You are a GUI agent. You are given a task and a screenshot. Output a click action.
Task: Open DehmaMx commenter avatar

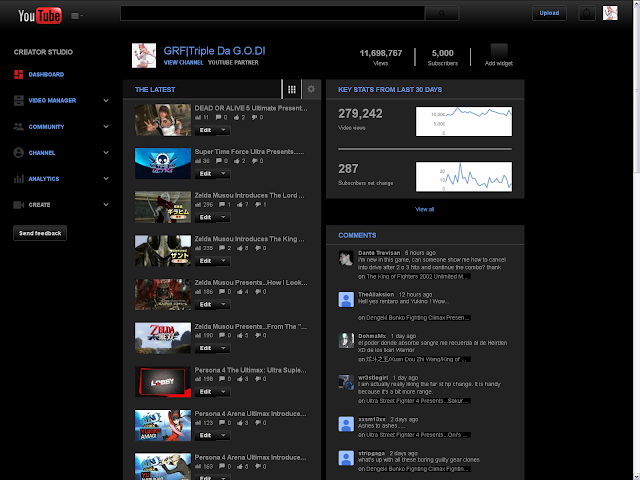point(346,341)
